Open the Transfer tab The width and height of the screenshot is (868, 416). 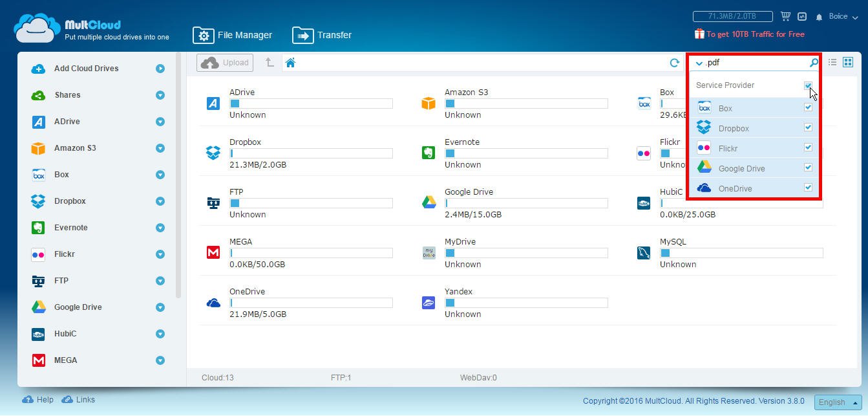pyautogui.click(x=322, y=35)
